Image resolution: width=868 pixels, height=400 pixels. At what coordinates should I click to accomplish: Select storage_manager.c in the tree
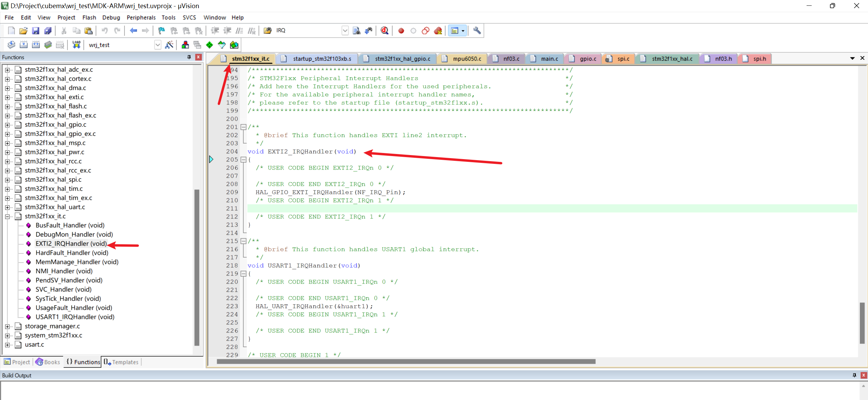point(52,326)
